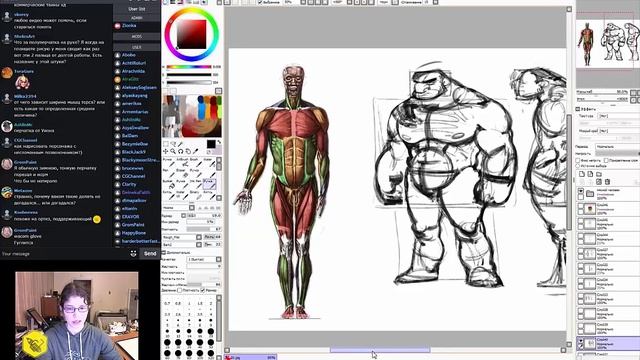Click the currently highlighted brush preset
The height and width of the screenshot is (360, 640).
(209, 184)
